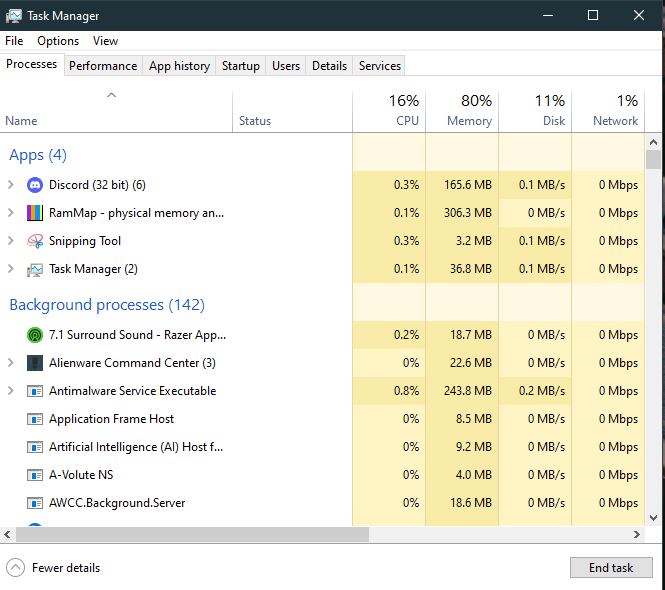Image resolution: width=665 pixels, height=590 pixels.
Task: Click the Task Manager row icon
Action: coord(35,269)
